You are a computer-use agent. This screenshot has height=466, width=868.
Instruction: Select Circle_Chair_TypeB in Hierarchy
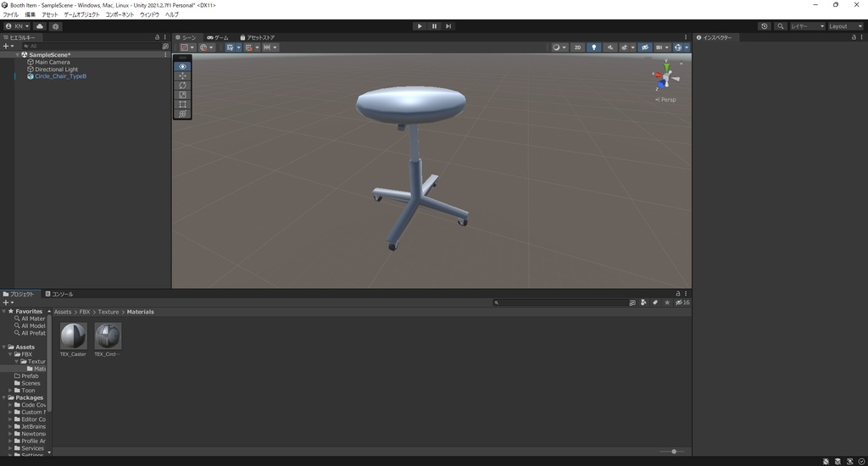click(60, 76)
